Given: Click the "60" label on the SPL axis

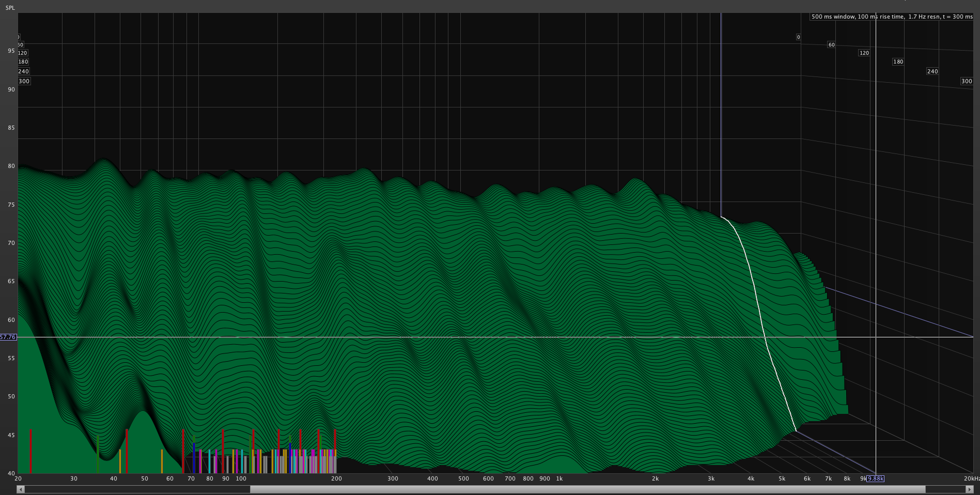Looking at the screenshot, I should [x=11, y=320].
